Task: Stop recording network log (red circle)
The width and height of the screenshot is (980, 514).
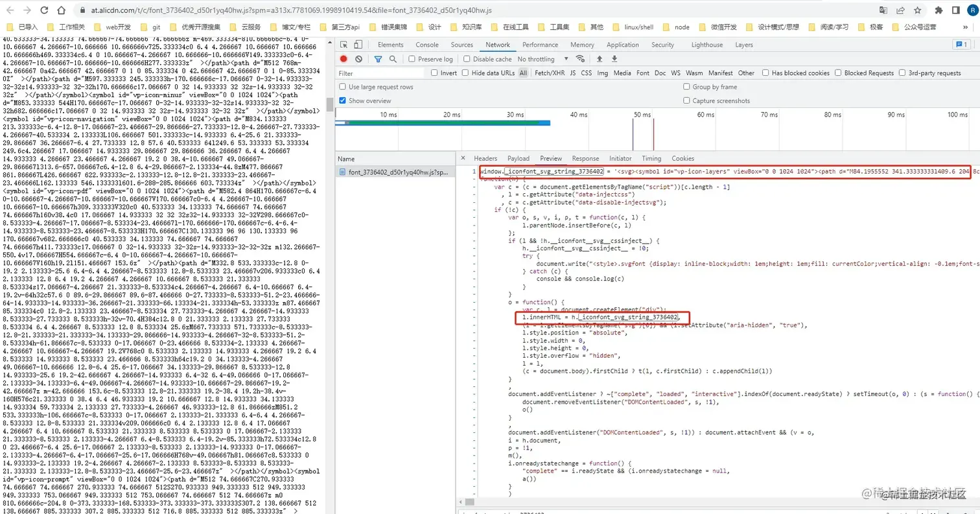Action: 344,59
